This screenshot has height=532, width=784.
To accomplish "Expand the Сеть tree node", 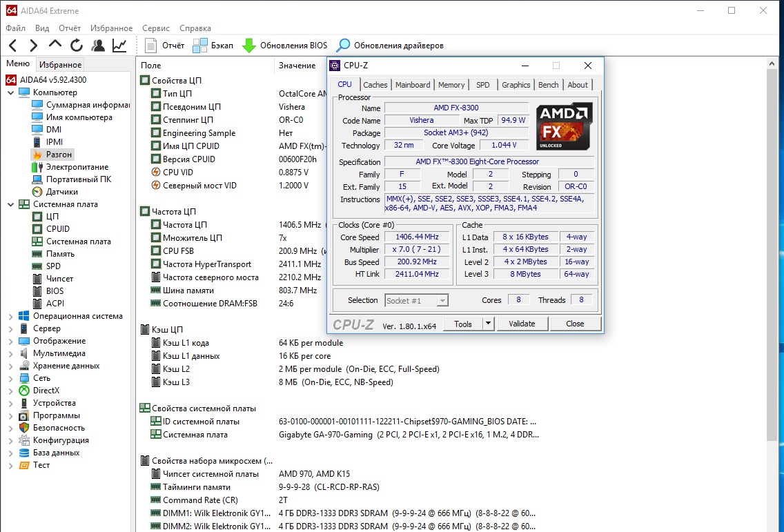I will [x=10, y=379].
